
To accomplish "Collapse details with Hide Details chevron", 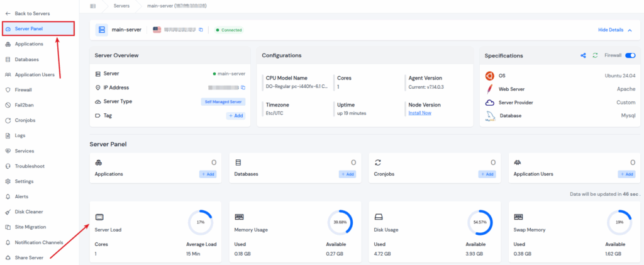I will pos(630,30).
